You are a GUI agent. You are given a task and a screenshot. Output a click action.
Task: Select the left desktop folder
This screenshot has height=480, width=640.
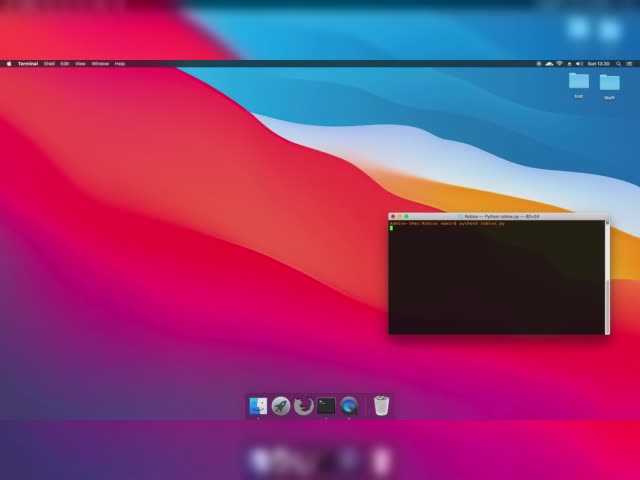579,81
